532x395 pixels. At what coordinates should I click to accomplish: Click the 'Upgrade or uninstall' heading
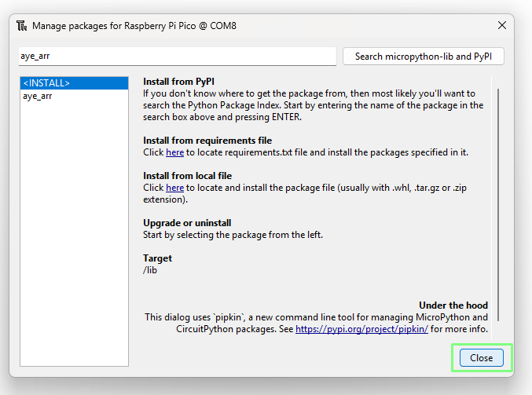[x=187, y=223]
